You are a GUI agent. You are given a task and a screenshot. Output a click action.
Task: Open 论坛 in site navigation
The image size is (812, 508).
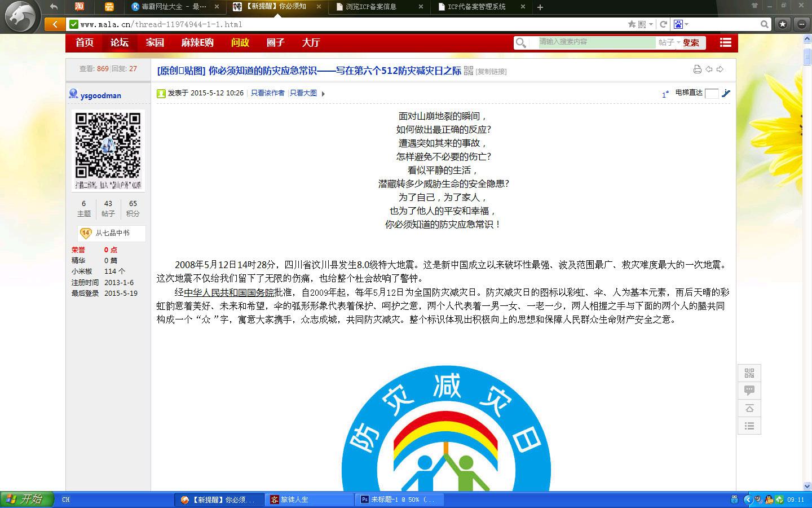(x=120, y=42)
